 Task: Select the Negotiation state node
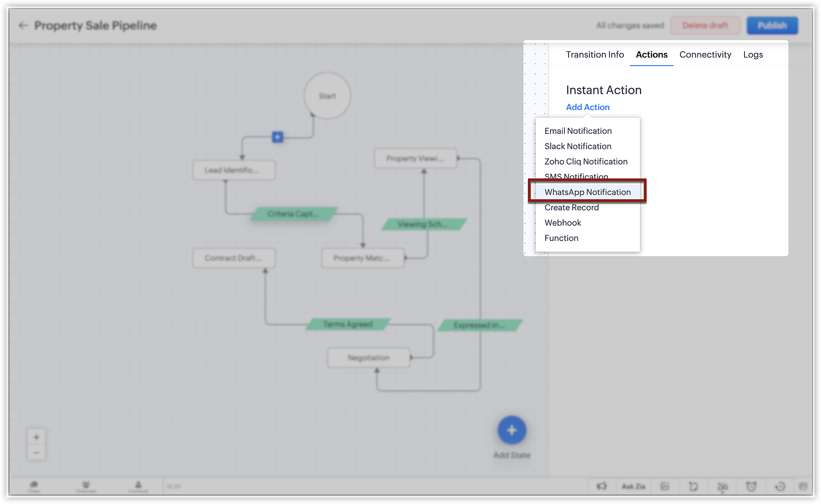point(368,358)
